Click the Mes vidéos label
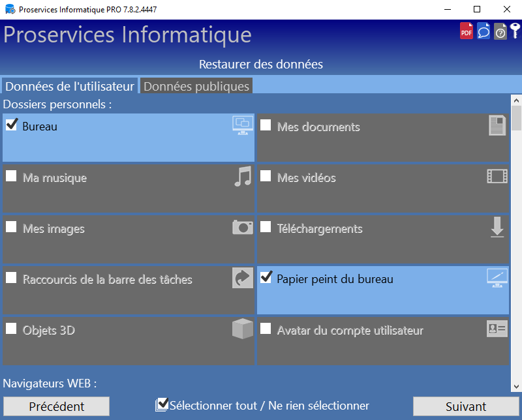Viewport: 522px width, 420px height. pyautogui.click(x=307, y=178)
